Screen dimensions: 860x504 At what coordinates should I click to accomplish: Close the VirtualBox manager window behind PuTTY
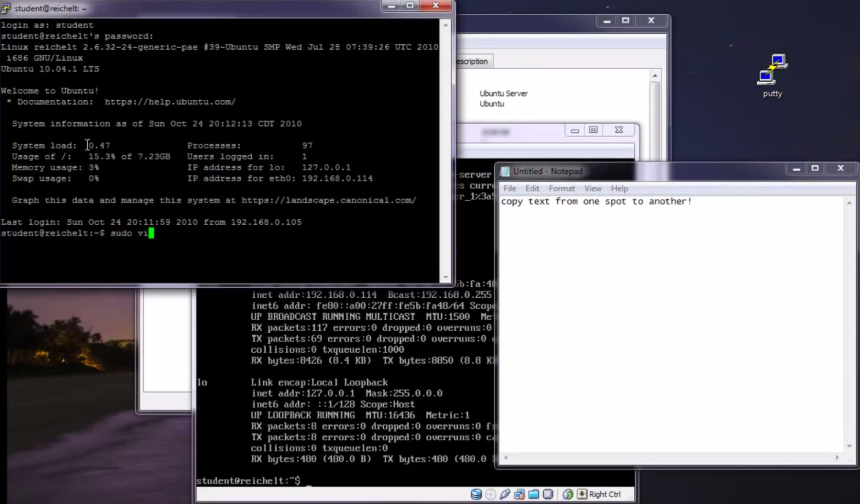[x=651, y=21]
